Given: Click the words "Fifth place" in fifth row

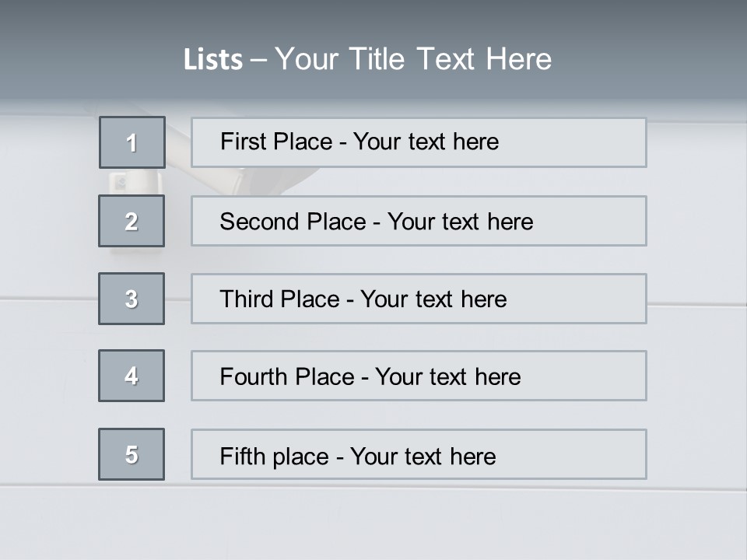Looking at the screenshot, I should click(x=275, y=456).
